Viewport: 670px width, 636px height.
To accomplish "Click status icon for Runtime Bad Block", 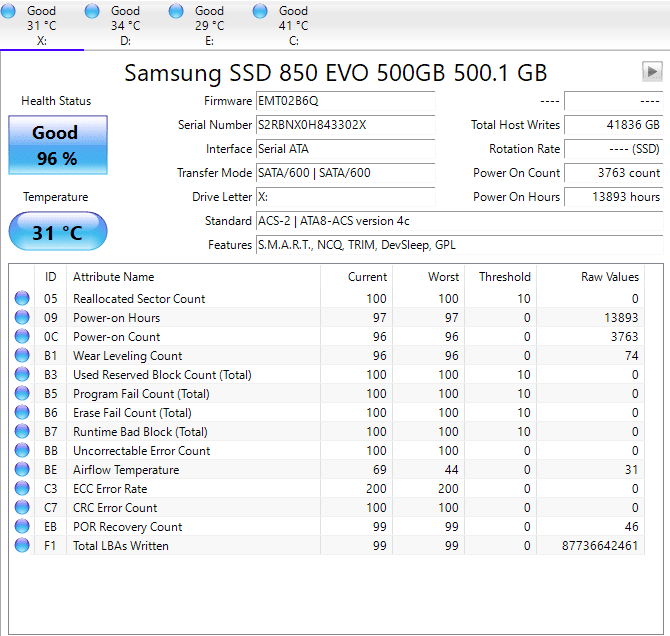I will pos(22,431).
